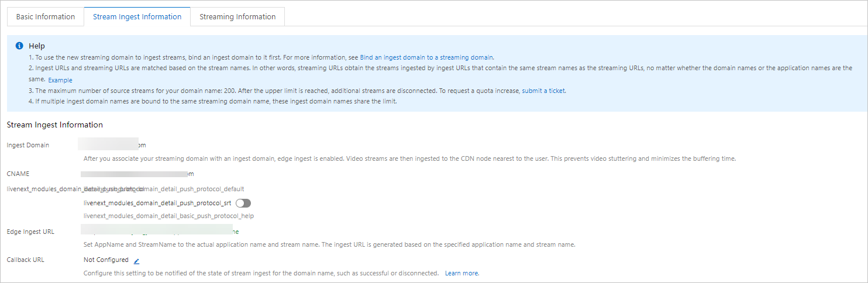
Task: Switch to the Streaming Information tab
Action: click(x=237, y=17)
